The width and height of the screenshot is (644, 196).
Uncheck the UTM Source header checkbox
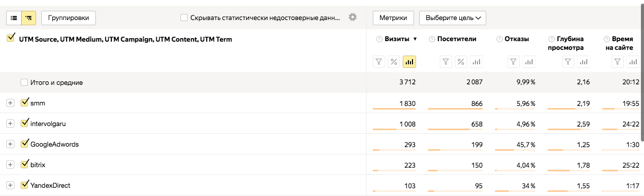[x=11, y=38]
